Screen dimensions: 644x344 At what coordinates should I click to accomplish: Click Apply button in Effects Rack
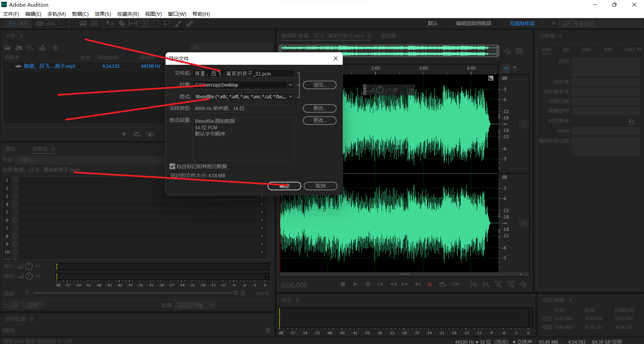click(33, 305)
